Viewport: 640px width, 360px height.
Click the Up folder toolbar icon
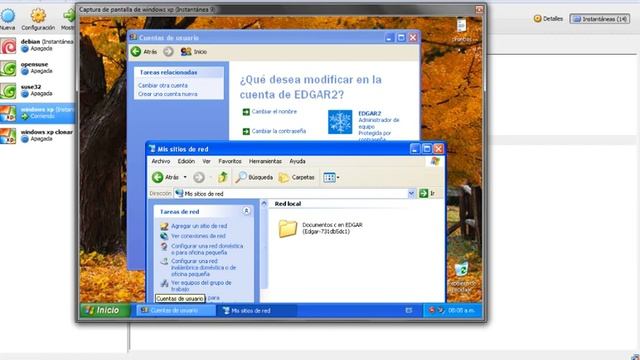click(222, 177)
